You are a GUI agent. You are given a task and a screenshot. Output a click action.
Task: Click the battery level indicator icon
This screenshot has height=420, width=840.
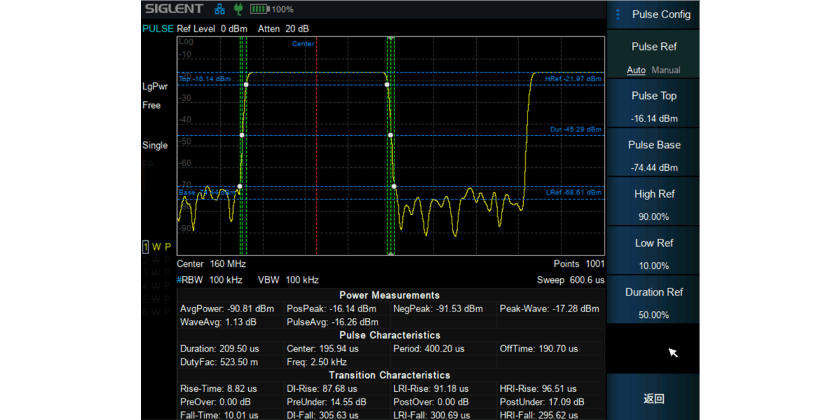click(x=260, y=9)
